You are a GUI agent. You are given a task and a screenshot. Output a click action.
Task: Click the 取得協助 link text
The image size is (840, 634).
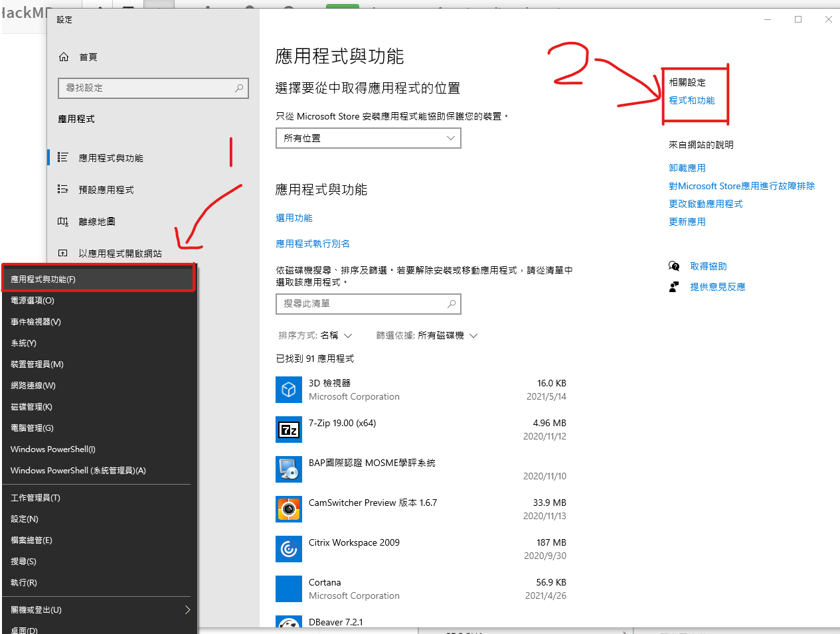709,266
